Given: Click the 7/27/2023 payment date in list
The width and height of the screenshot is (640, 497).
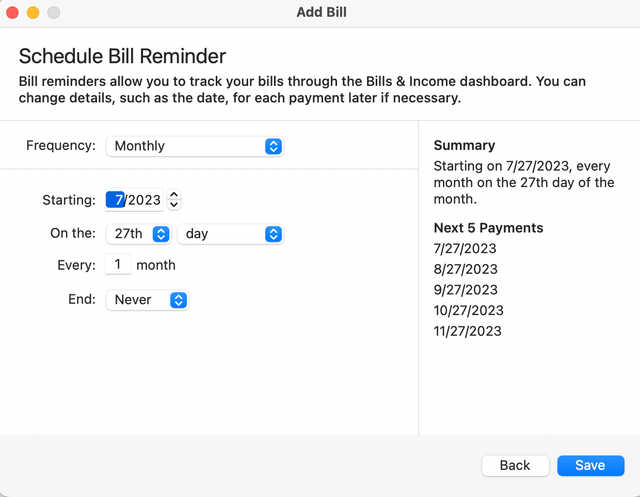Looking at the screenshot, I should [x=465, y=248].
